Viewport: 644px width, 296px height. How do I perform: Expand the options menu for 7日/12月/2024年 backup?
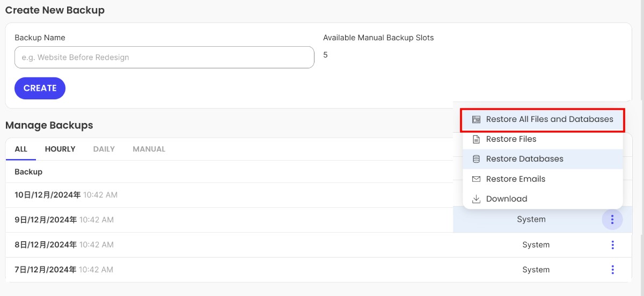click(612, 270)
